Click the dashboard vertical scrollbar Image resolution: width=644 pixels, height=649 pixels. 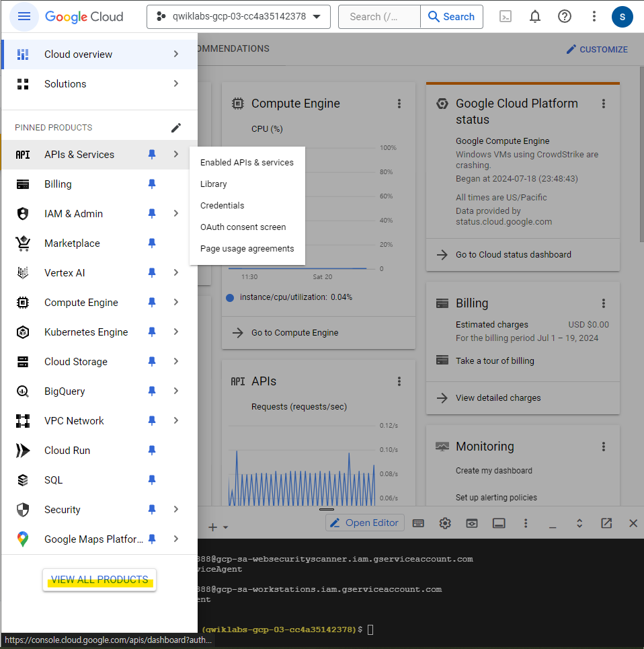pos(641,153)
